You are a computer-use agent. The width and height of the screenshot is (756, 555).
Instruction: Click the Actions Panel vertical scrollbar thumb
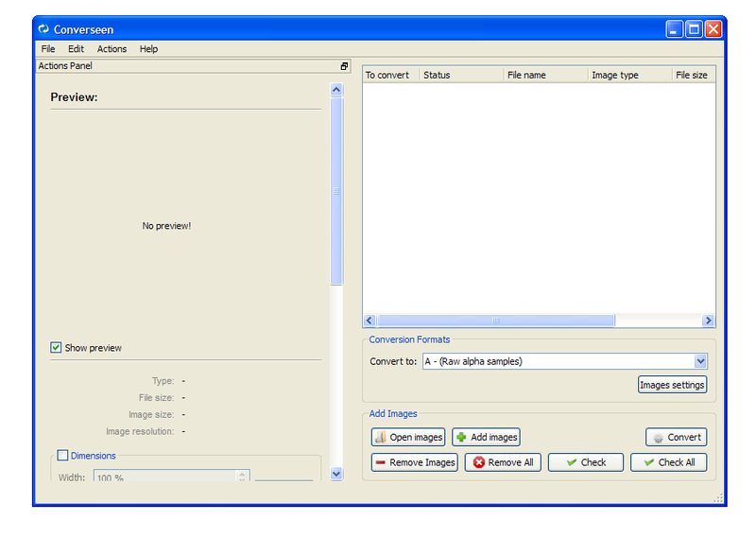336,191
